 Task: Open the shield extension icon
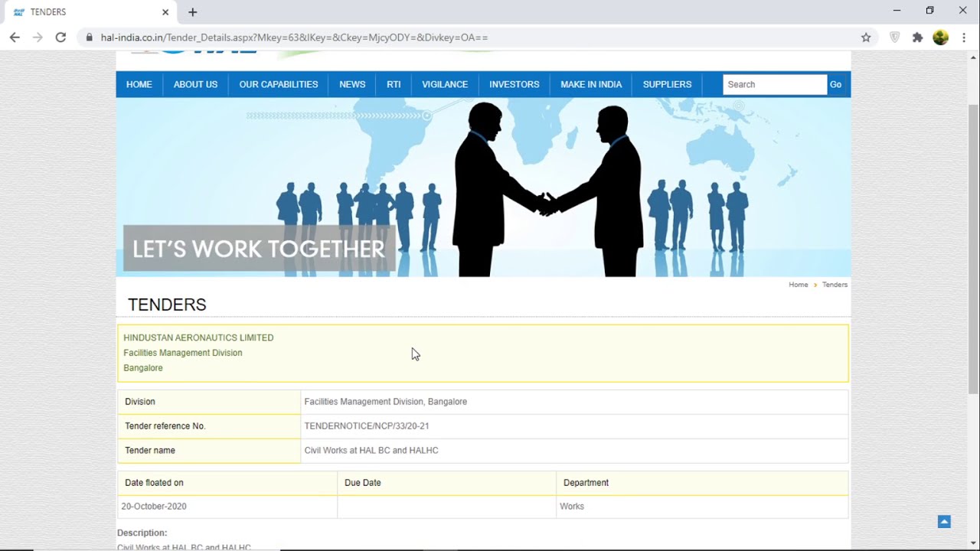894,37
